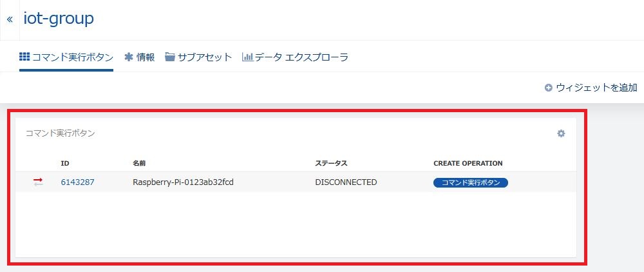Click the CREATE OPERATION column header
Image resolution: width=644 pixels, height=272 pixels.
pyautogui.click(x=468, y=163)
